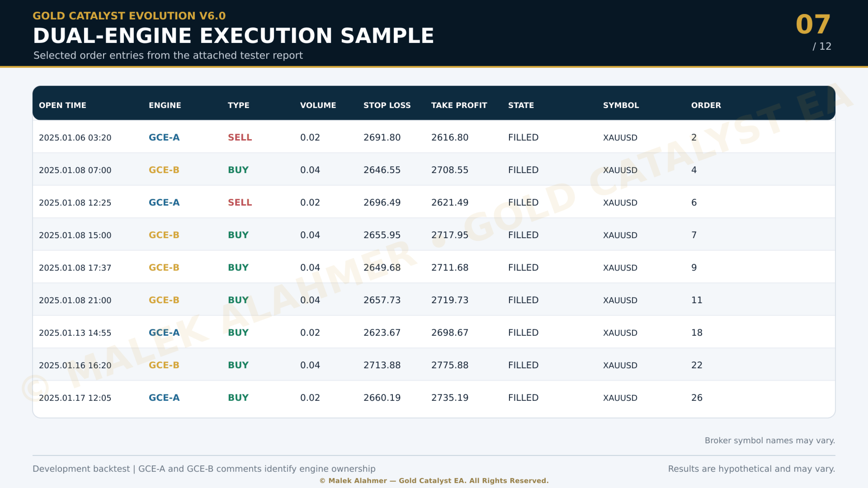Image resolution: width=868 pixels, height=488 pixels.
Task: Select the ENGINE column header
Action: pos(165,105)
